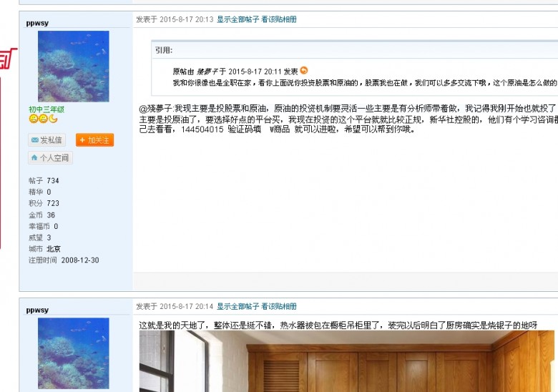Click the orange quote jump arrow icon
The image size is (558, 392).
[x=304, y=71]
